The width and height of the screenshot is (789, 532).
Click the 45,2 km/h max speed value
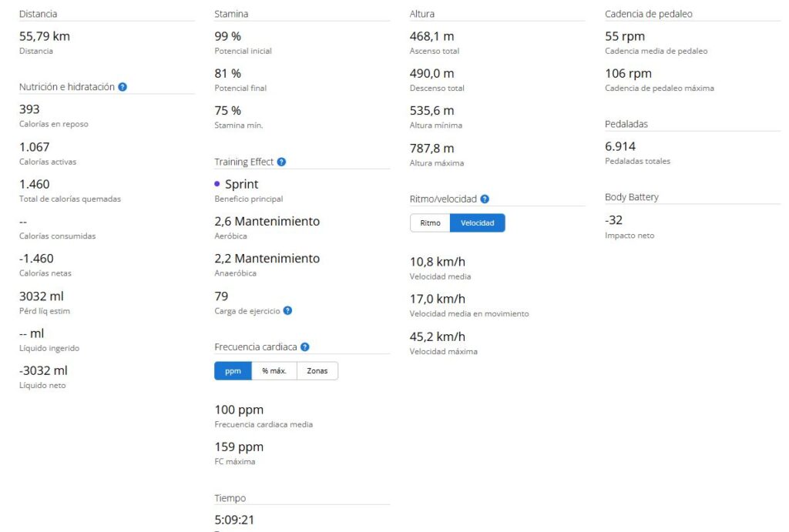coord(437,336)
